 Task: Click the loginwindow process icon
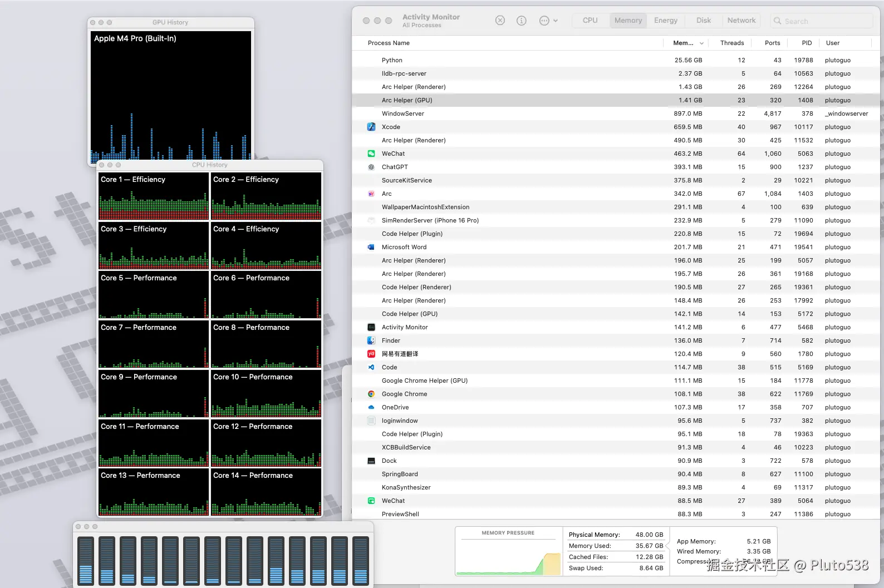pos(371,421)
